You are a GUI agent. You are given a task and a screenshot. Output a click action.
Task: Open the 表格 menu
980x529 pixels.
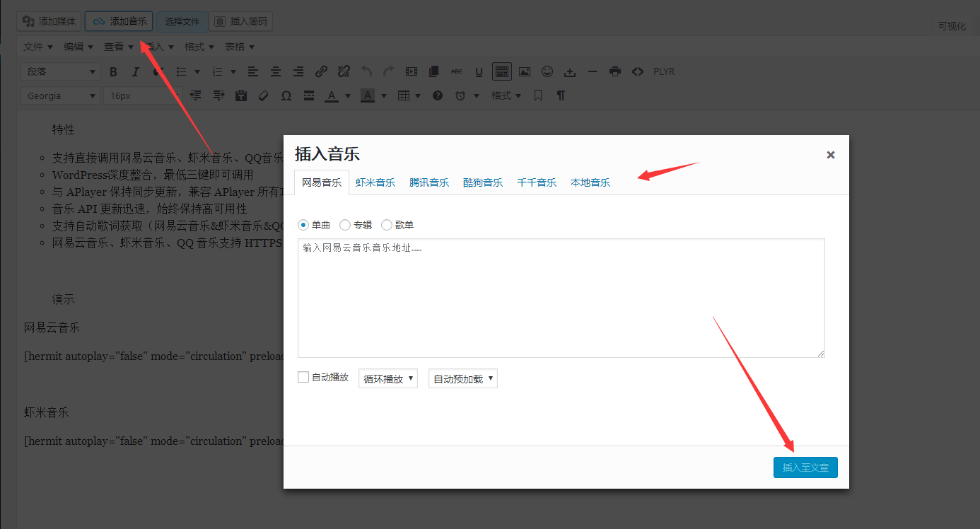pos(240,47)
